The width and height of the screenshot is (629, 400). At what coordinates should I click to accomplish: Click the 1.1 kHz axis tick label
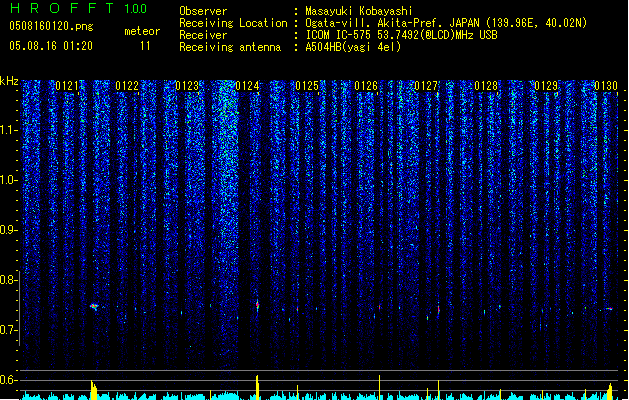(7, 130)
